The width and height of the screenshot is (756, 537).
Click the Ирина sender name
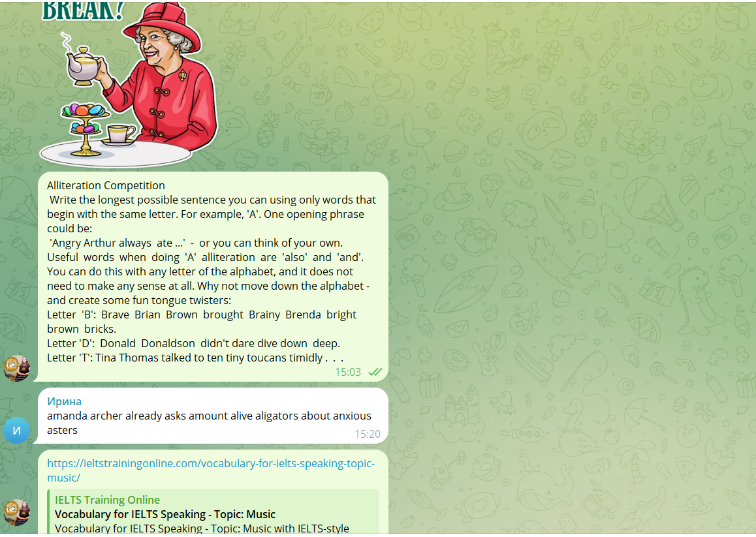64,401
